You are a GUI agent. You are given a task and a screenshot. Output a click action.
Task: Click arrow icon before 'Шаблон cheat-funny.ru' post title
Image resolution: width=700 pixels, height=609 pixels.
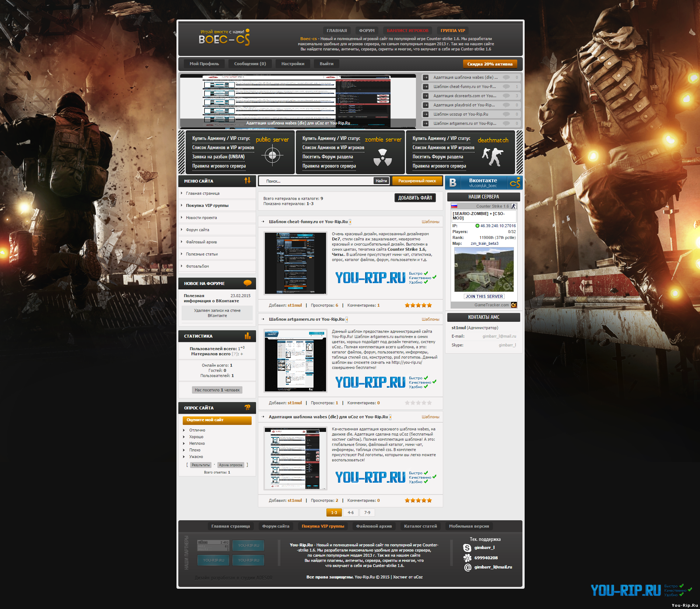pos(263,222)
